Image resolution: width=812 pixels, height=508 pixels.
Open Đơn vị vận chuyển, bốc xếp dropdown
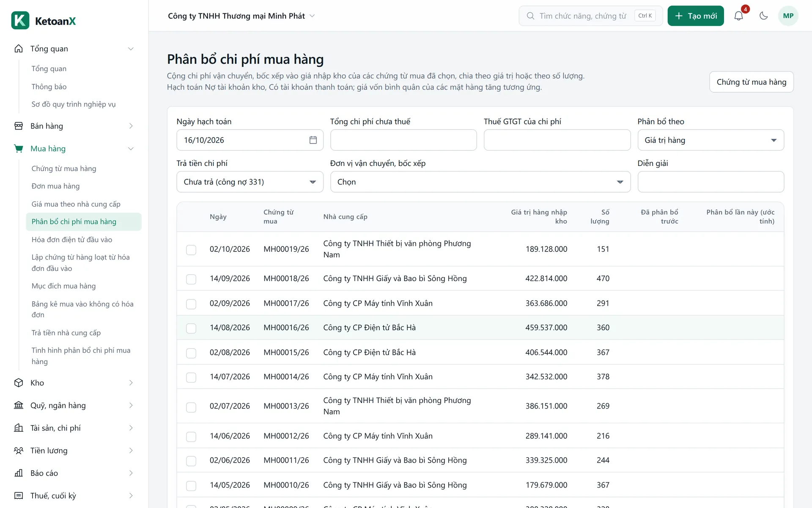[x=480, y=182]
